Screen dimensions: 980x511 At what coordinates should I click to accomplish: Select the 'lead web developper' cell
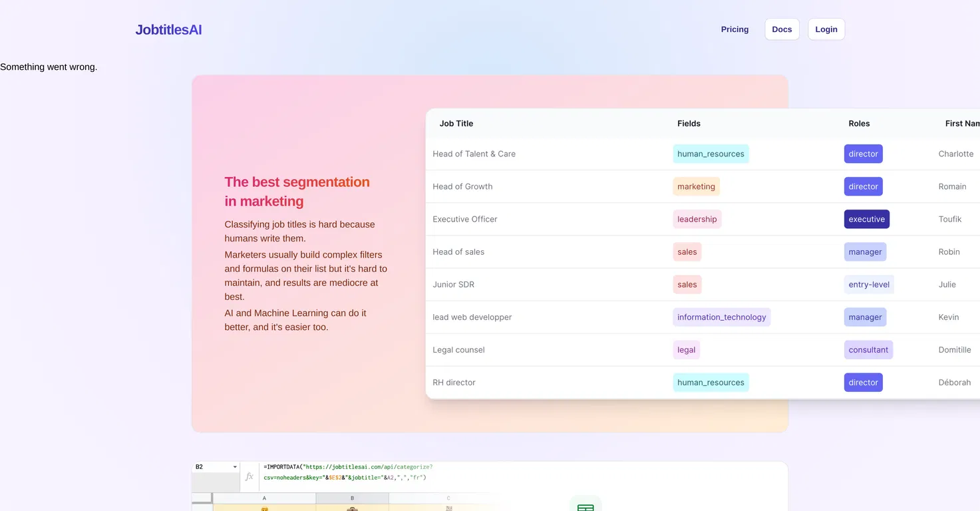point(472,317)
